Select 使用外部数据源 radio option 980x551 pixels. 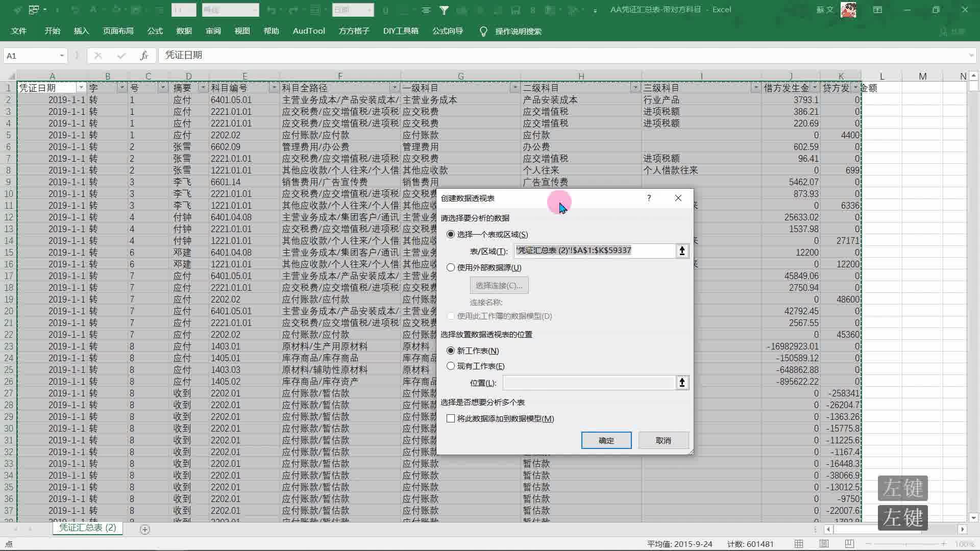pyautogui.click(x=451, y=267)
